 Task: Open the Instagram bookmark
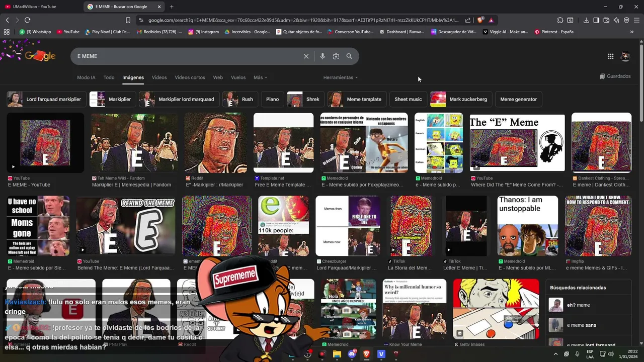tap(204, 32)
